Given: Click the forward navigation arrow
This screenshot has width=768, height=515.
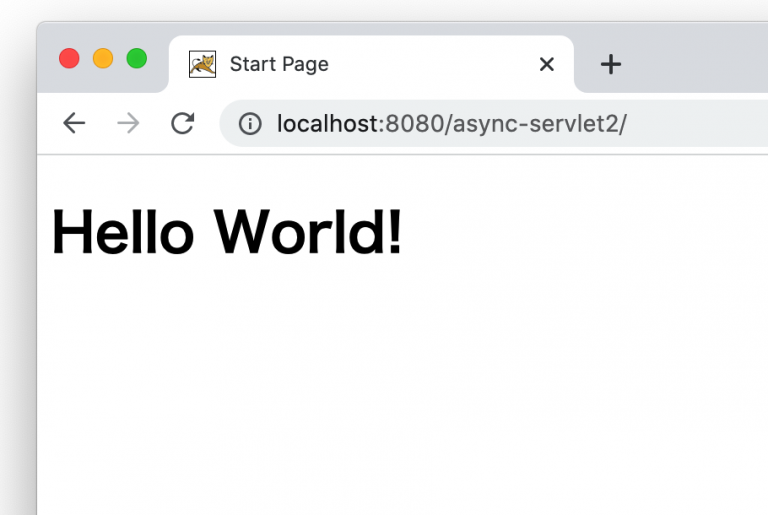Looking at the screenshot, I should pyautogui.click(x=128, y=123).
